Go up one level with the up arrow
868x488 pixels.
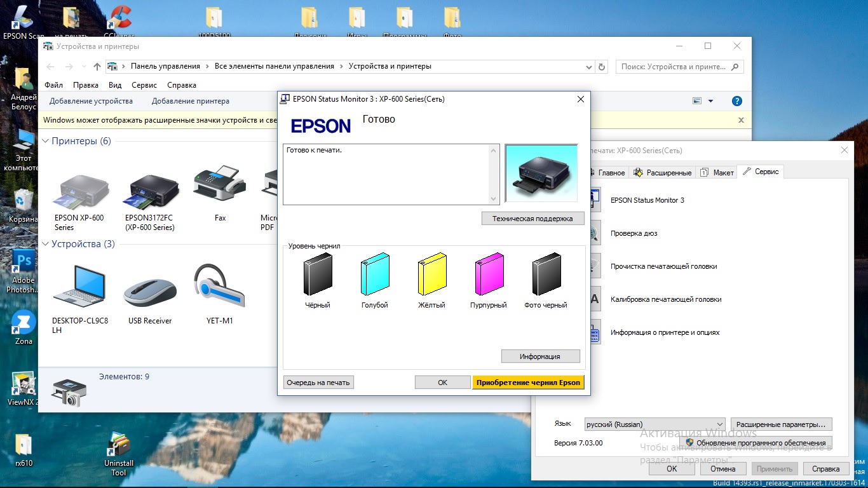(x=97, y=66)
